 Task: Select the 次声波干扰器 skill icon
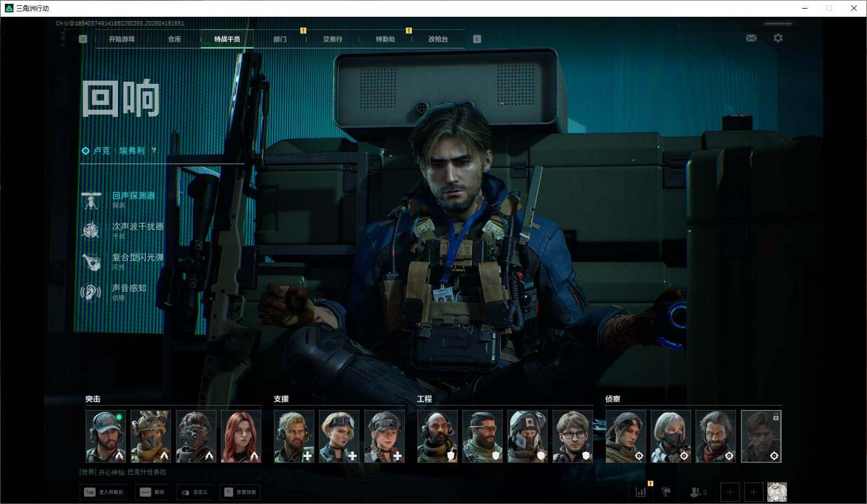(91, 230)
